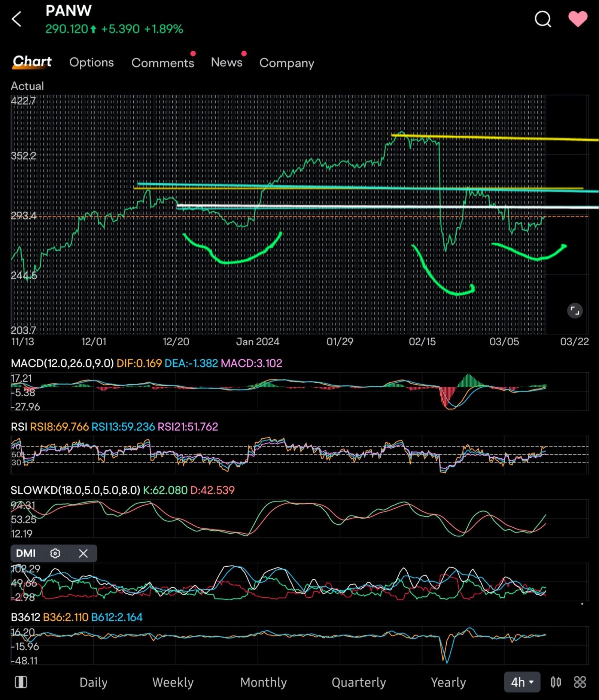
Task: Tap the RSI13:59.236 value
Action: 123,427
